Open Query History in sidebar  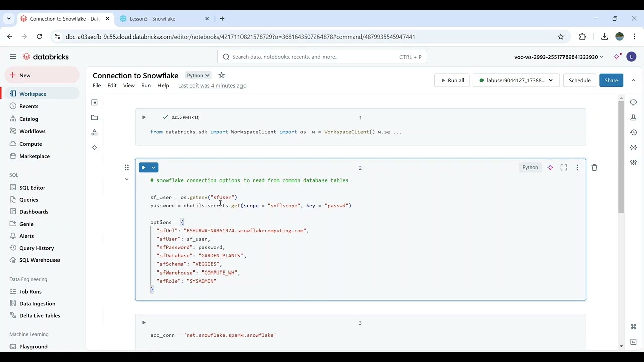coord(42,248)
